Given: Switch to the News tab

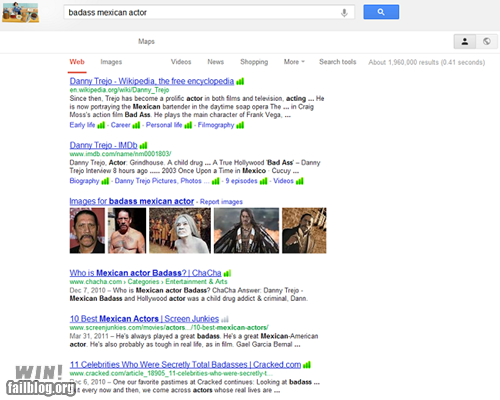Looking at the screenshot, I should click(216, 62).
